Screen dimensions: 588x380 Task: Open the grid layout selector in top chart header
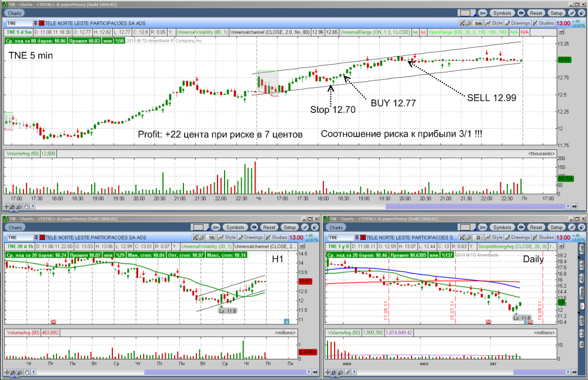tap(466, 13)
